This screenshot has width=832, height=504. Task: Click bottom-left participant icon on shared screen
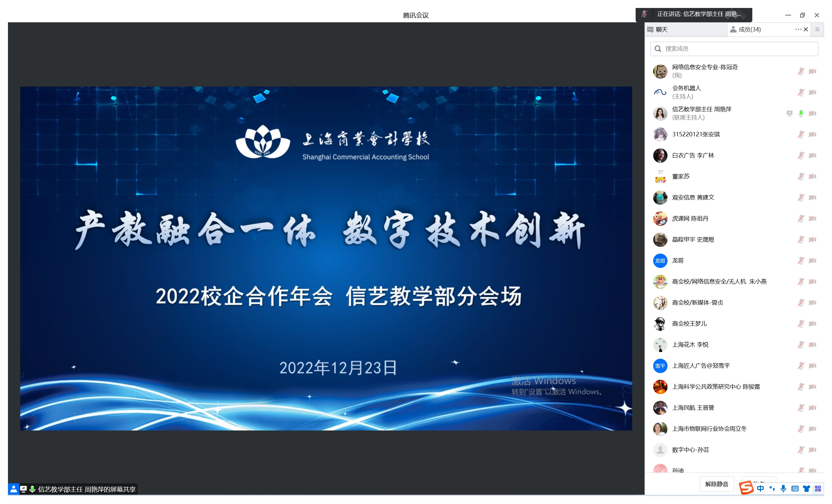point(13,489)
